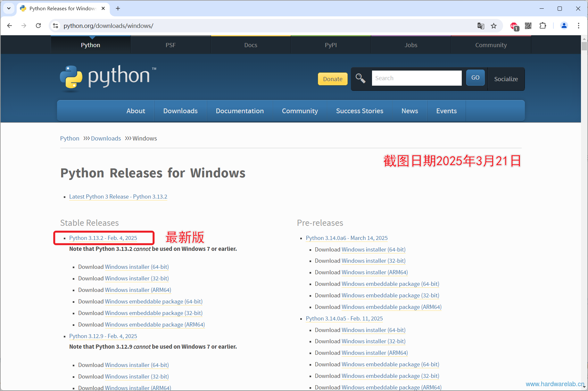The image size is (588, 391).
Task: Open Python 3.14.0a5 - Feb. 11, 2025 link
Action: 344,319
